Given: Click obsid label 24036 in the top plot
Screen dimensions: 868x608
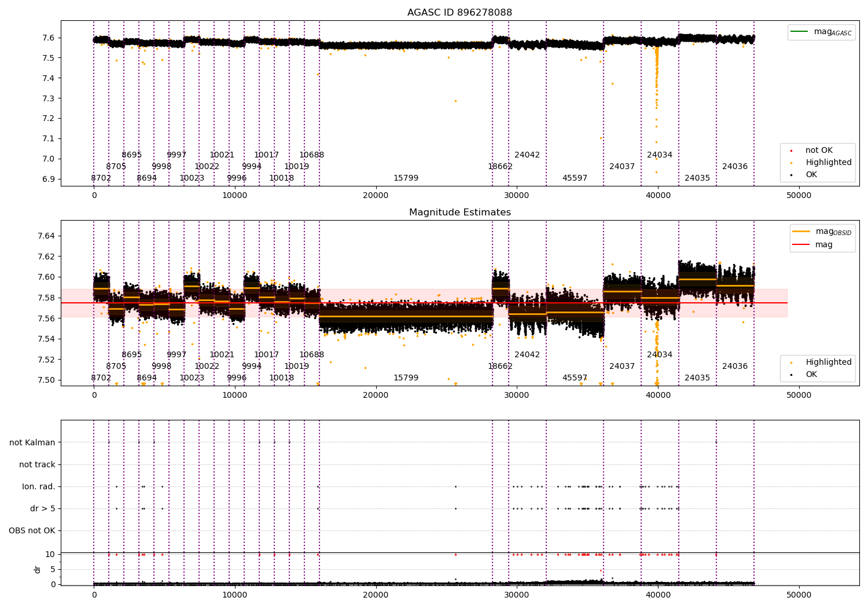Looking at the screenshot, I should click(x=735, y=167).
